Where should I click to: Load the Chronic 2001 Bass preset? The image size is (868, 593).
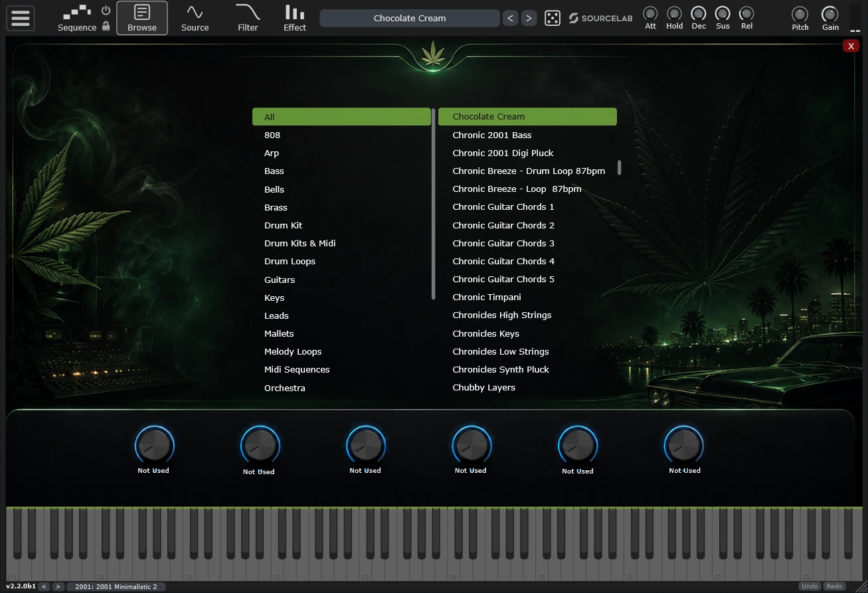coord(527,135)
